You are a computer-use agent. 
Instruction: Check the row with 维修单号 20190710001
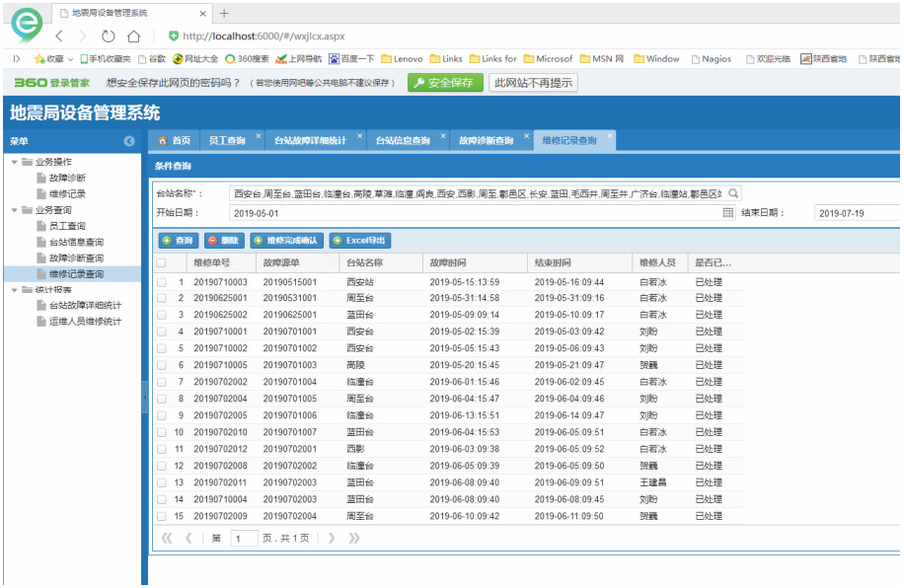tap(162, 331)
